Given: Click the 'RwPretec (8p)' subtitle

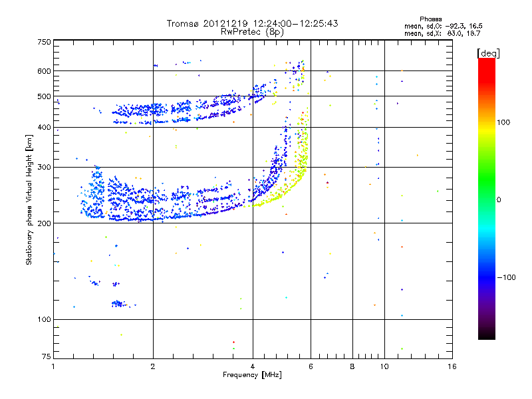Looking at the screenshot, I should pos(252,32).
